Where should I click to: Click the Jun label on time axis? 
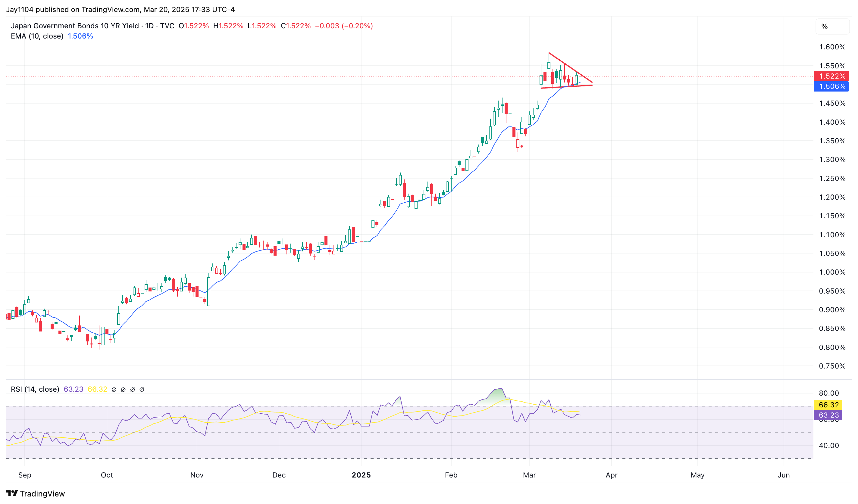[x=783, y=475]
